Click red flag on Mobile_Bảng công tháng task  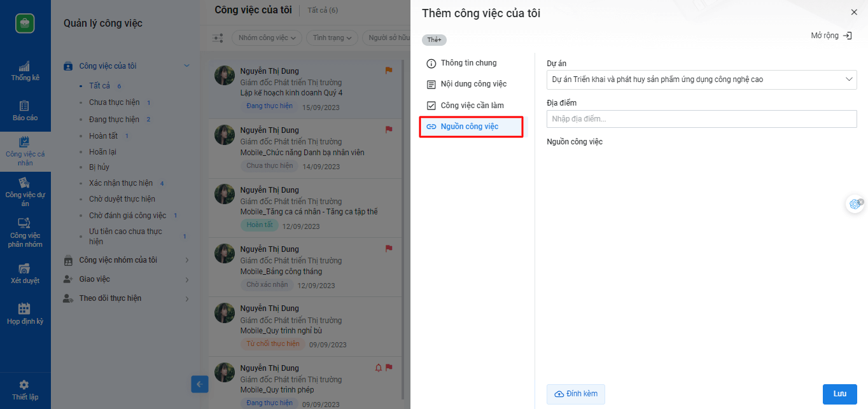click(389, 249)
